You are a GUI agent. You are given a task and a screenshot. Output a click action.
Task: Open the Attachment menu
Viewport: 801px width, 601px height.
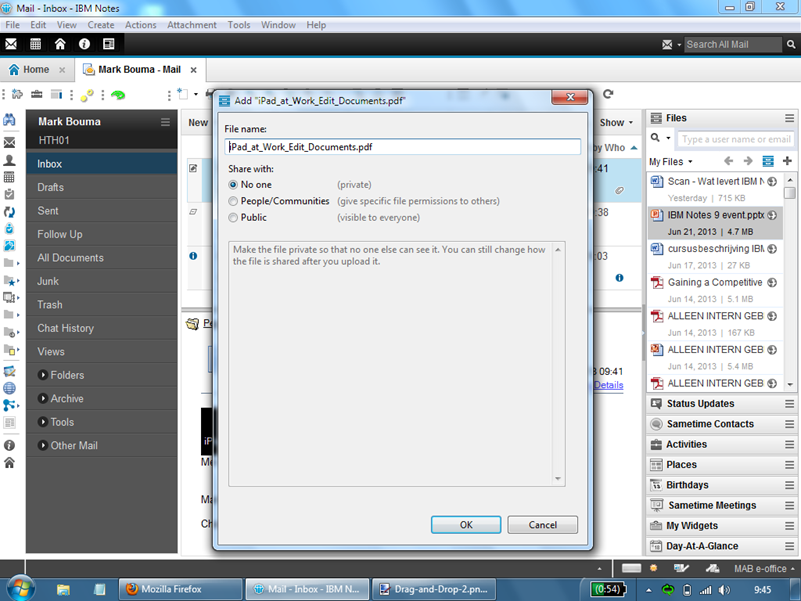click(x=192, y=25)
